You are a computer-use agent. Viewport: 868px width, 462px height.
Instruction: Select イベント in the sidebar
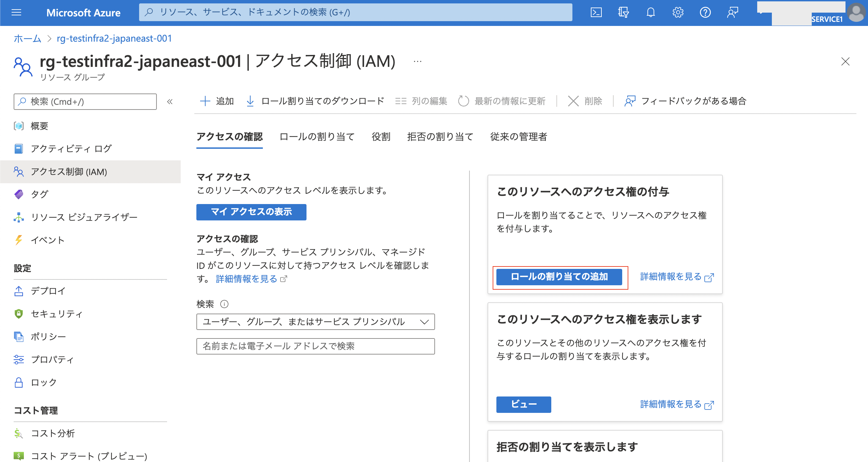(47, 240)
